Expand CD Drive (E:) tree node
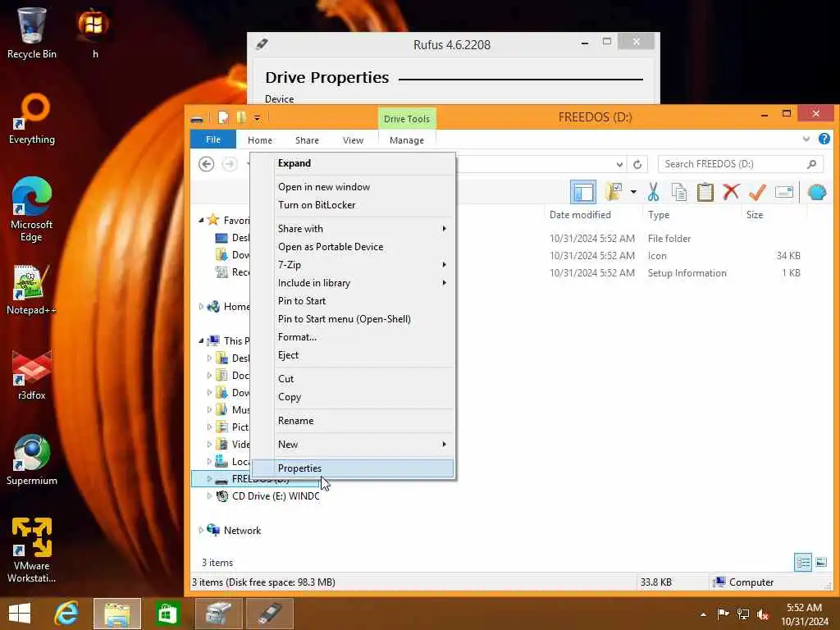Image resolution: width=840 pixels, height=630 pixels. 209,496
